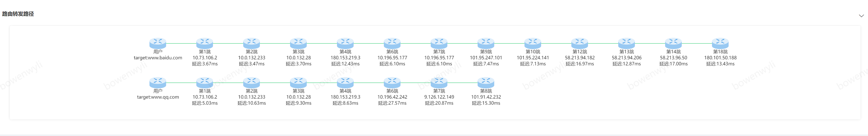Click the 路由转发路径 section title
The width and height of the screenshot is (868, 136).
coord(18,14)
